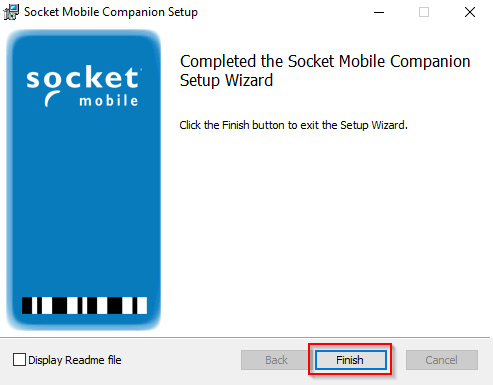493x385 pixels.
Task: Click the 'Display Readme file' label text
Action: [75, 360]
